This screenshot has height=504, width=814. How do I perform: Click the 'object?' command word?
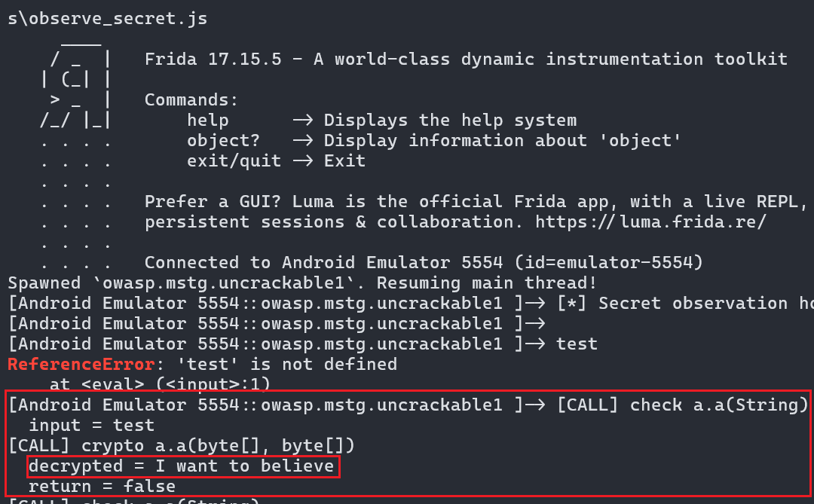(223, 141)
